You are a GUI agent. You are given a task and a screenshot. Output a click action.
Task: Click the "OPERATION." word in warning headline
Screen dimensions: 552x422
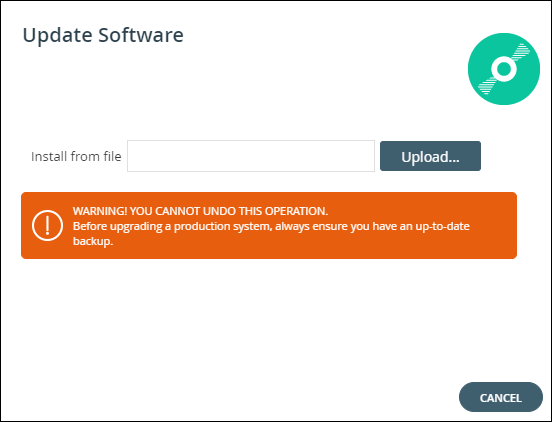point(296,211)
